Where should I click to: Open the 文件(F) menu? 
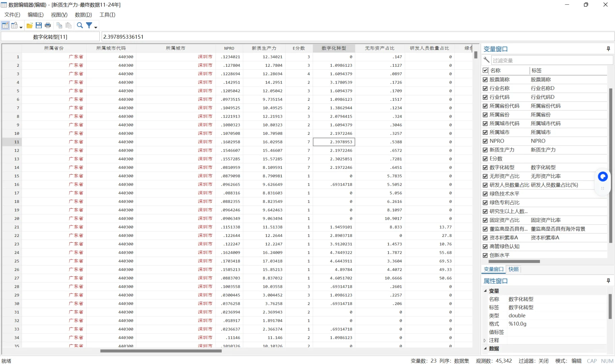point(12,15)
